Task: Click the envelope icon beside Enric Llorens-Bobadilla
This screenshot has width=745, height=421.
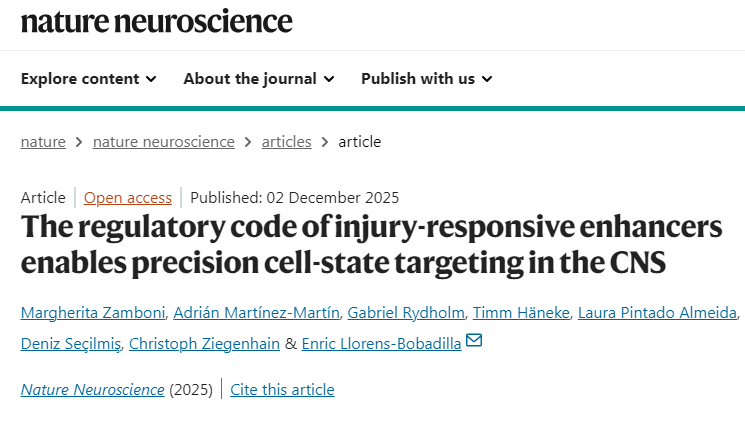Action: coord(474,341)
